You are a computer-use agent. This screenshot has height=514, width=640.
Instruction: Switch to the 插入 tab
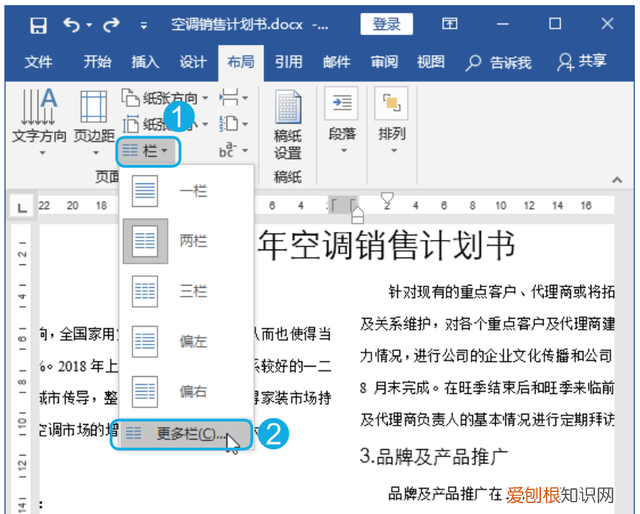click(144, 62)
